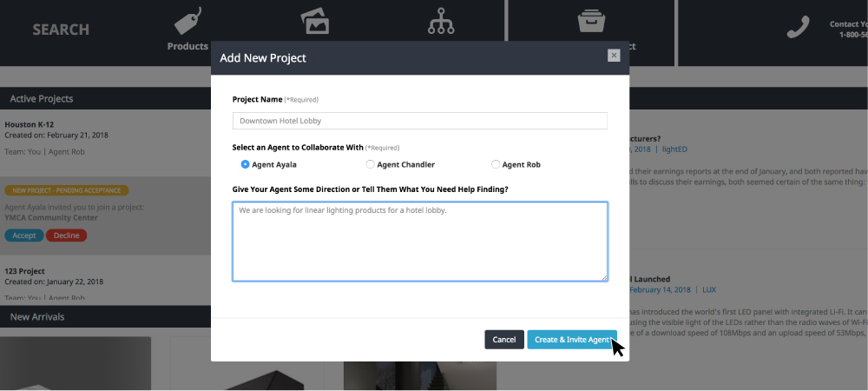The image size is (868, 391).
Task: Click the LUX source link
Action: (709, 289)
